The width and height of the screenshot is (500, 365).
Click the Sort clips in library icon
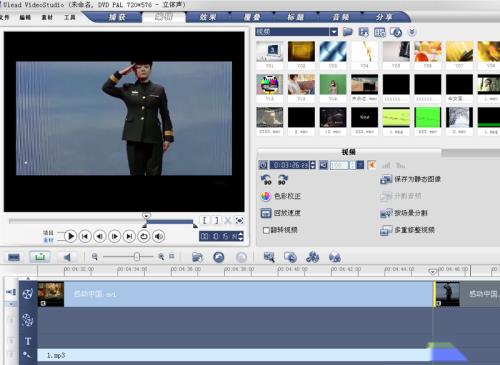pyautogui.click(x=396, y=32)
